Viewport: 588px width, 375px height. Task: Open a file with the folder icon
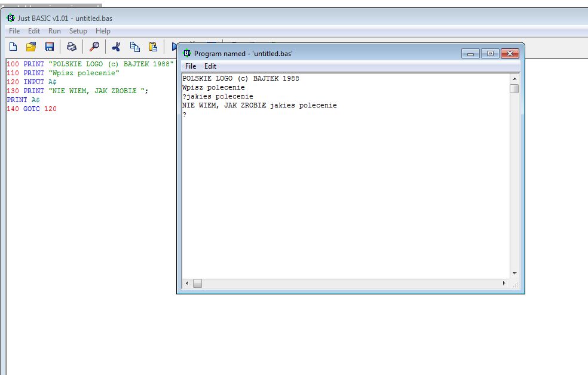click(x=31, y=47)
